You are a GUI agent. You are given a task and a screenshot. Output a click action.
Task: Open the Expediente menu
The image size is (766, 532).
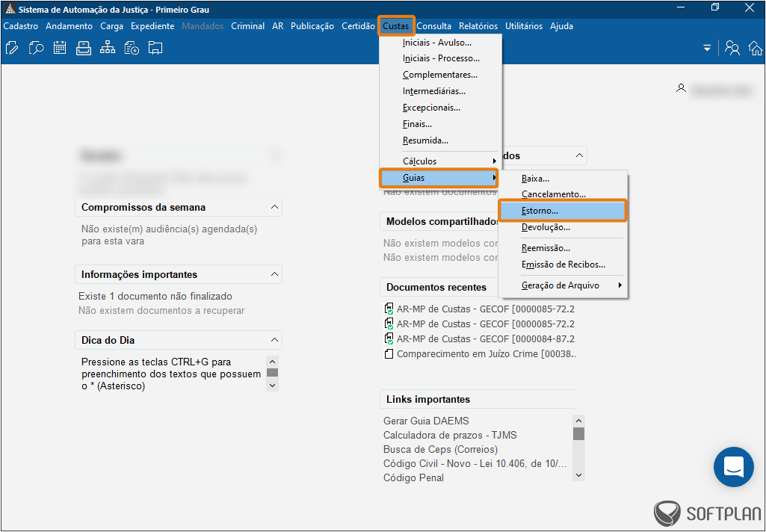click(x=152, y=26)
